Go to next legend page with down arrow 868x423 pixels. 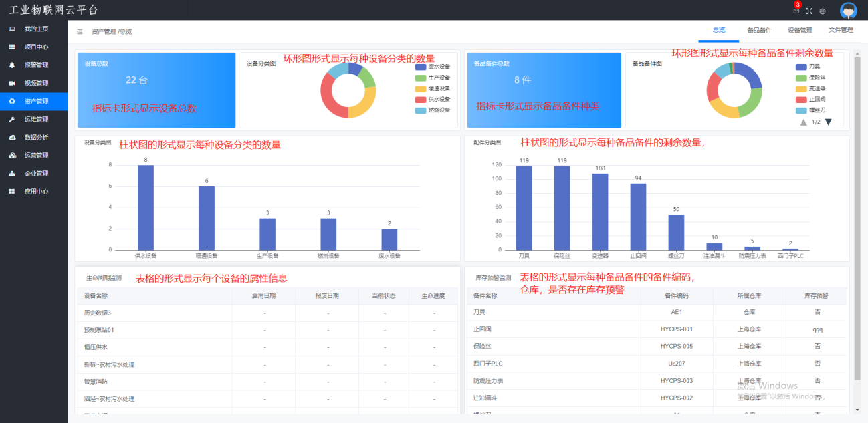829,122
